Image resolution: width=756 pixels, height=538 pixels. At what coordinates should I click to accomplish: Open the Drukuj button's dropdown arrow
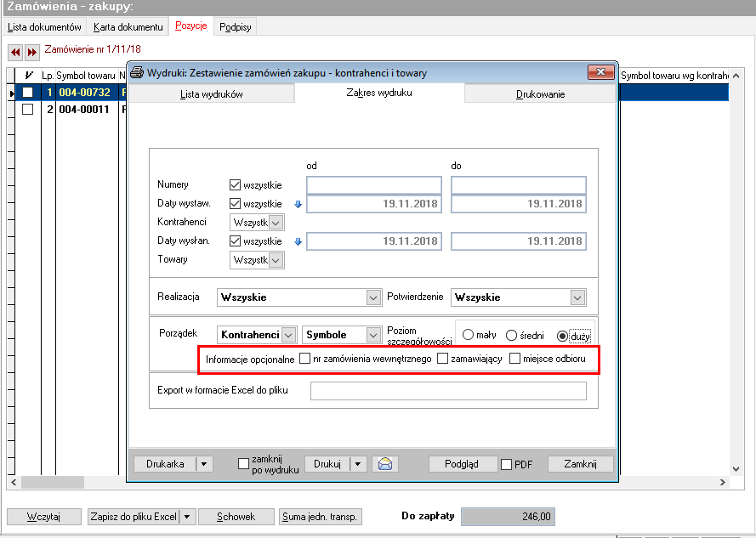[x=358, y=464]
